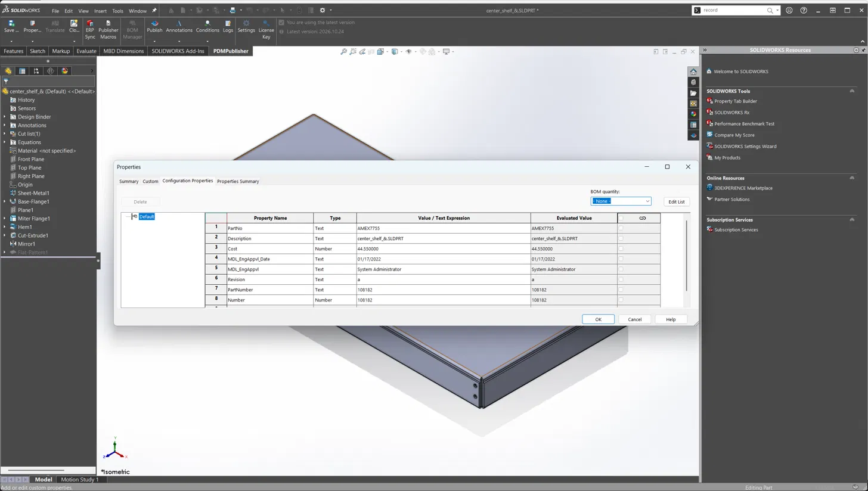The image size is (868, 491).
Task: Open the Design Library icon in the task pane
Action: tap(693, 82)
